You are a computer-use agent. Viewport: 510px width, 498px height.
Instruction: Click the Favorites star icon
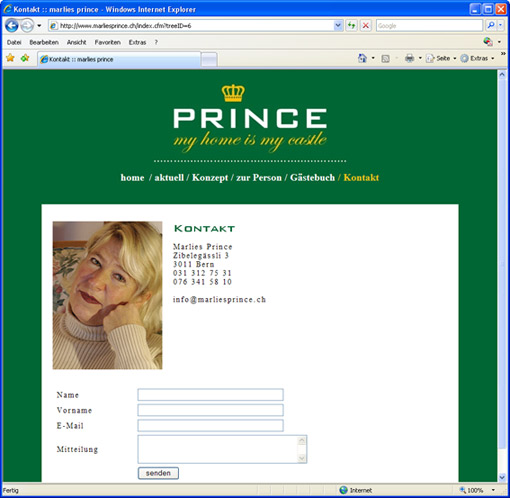[10, 58]
